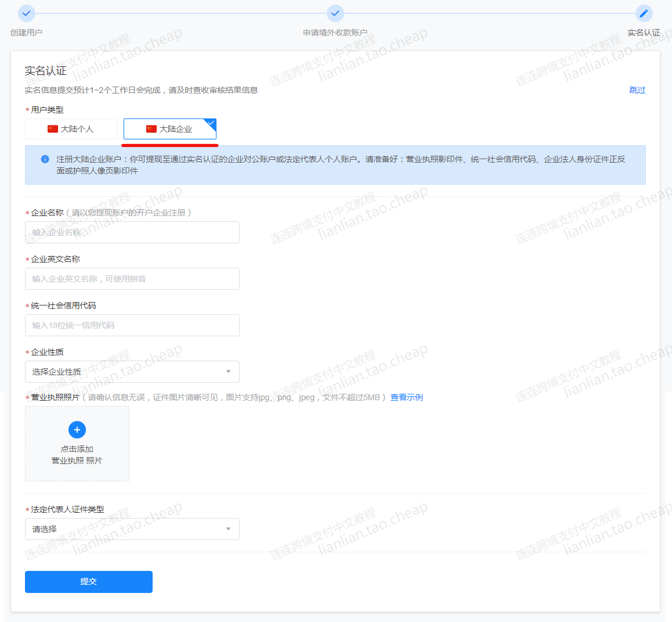672x622 pixels.
Task: Click the 点击添加 text in upload box
Action: click(77, 449)
